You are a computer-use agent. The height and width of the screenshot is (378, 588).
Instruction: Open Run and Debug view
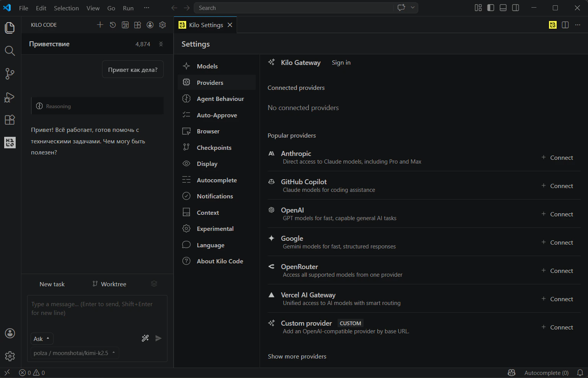[10, 97]
